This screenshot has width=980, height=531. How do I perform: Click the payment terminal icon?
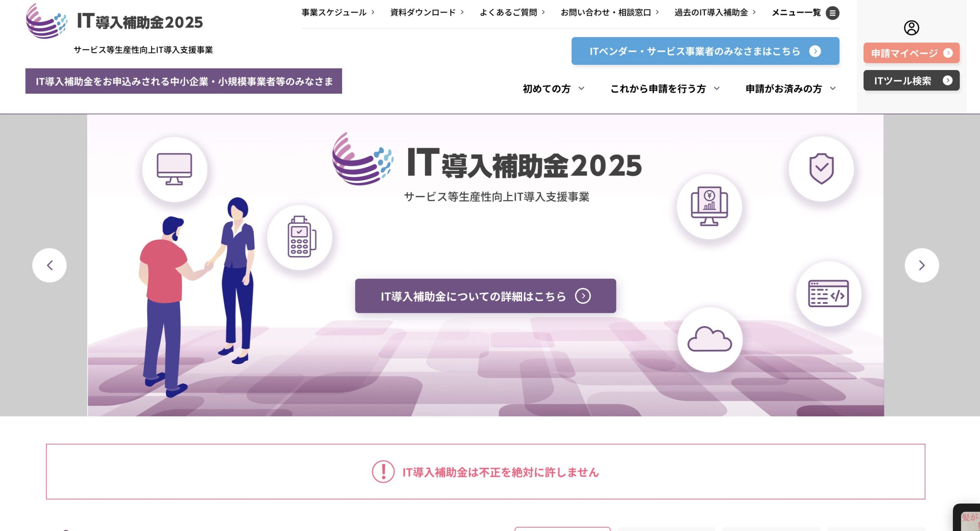pos(301,237)
